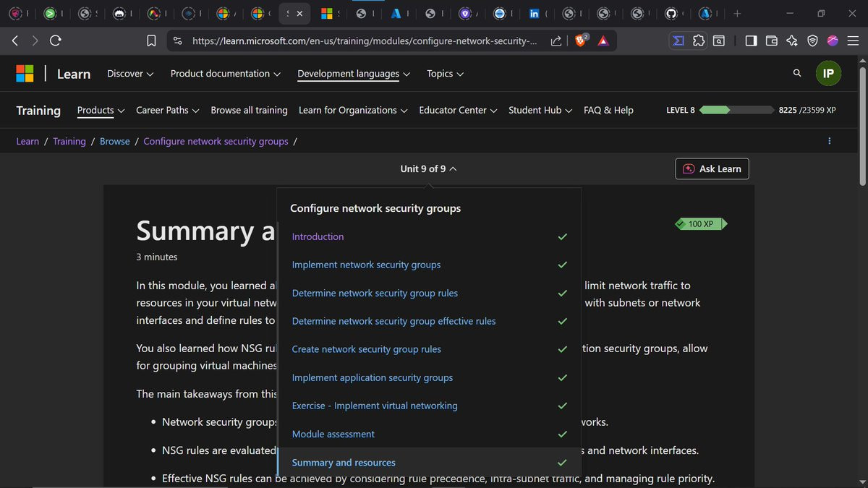This screenshot has width=868, height=488.
Task: Open the breadcrumb more-options kebab menu
Action: click(x=829, y=141)
